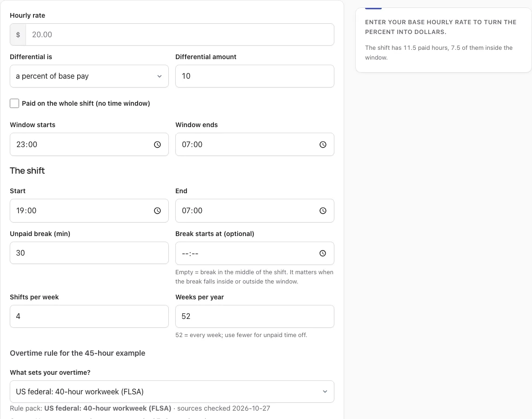532x419 pixels.
Task: Click the dollar sign prefix on Hourly rate
Action: (x=18, y=34)
